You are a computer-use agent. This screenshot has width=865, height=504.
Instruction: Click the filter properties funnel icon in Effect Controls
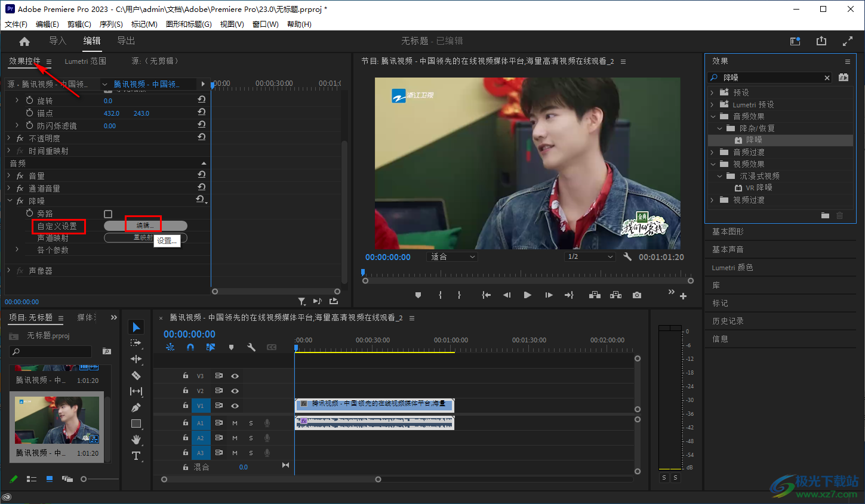click(x=301, y=301)
